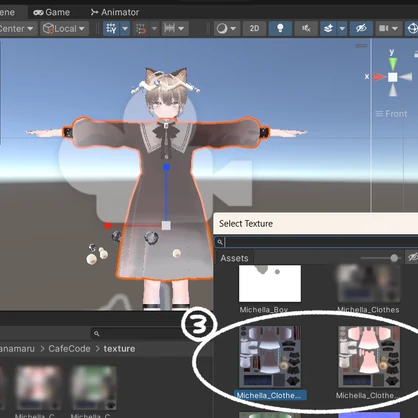Image resolution: width=418 pixels, height=418 pixels.
Task: Adjust the texture thumbnail size slider
Action: [394, 258]
